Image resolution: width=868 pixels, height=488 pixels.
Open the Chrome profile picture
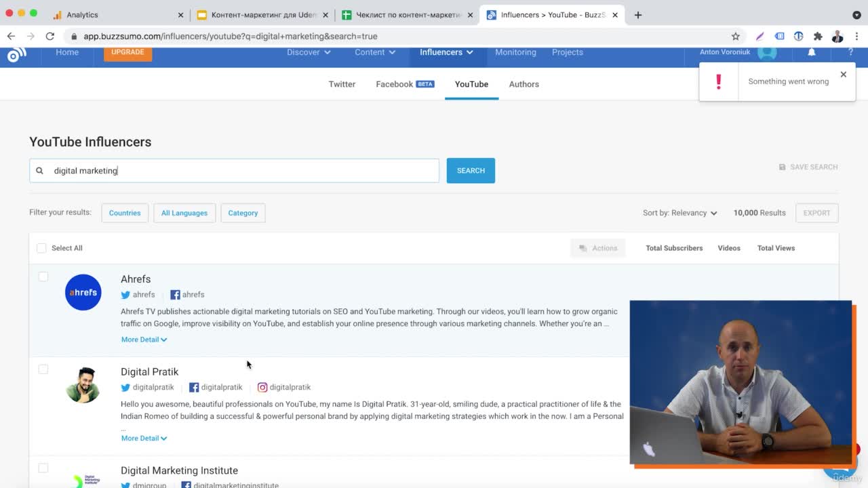click(837, 36)
